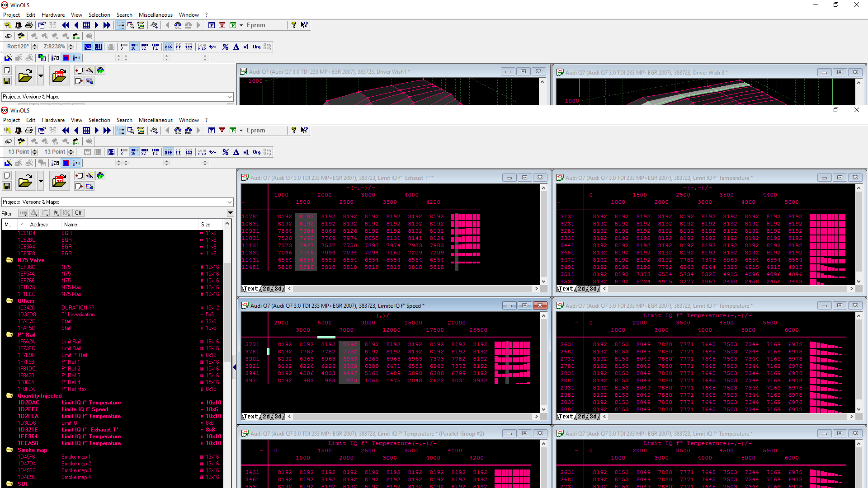The height and width of the screenshot is (488, 868).
Task: Select the Smoke map 1 entry in the map list
Action: point(76,457)
